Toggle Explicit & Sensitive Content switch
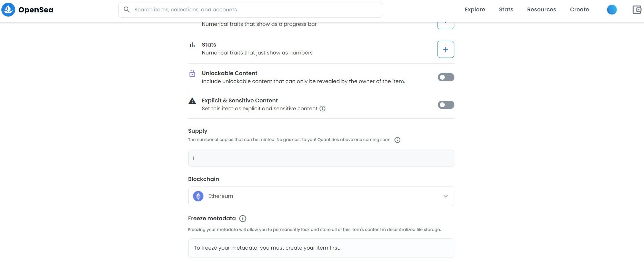This screenshot has height=262, width=644. [446, 105]
